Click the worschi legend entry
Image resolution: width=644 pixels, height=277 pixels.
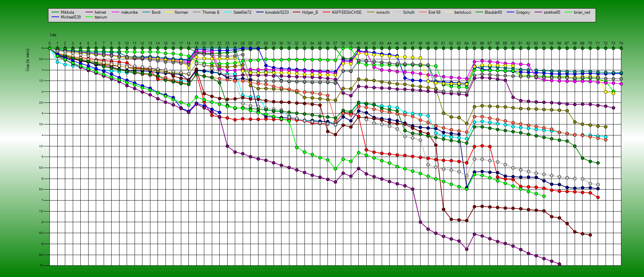coord(382,12)
